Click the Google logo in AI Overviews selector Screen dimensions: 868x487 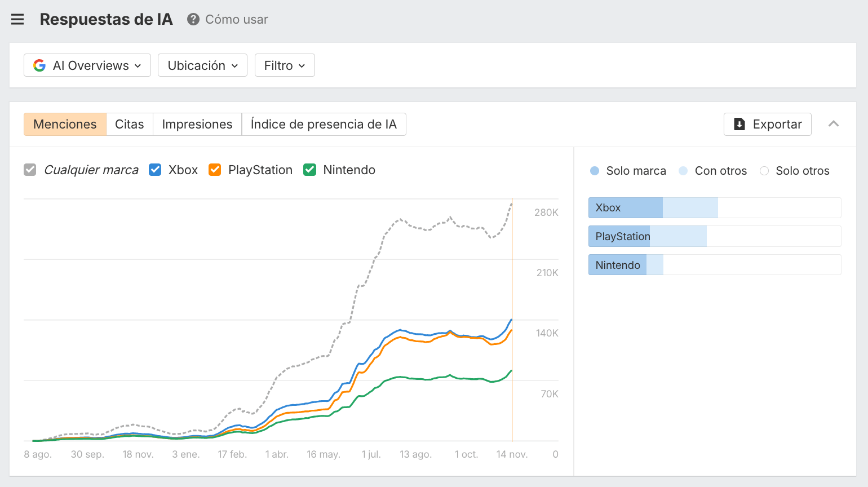[39, 65]
